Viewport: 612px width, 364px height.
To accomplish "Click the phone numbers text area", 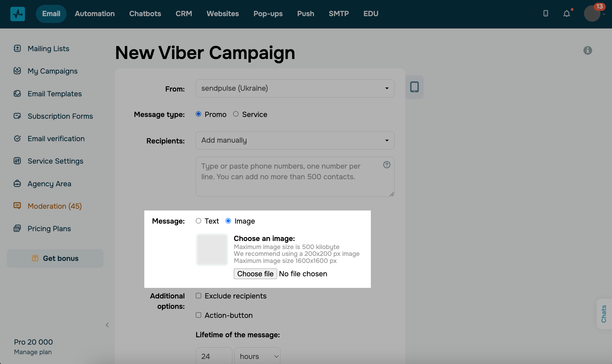I will 295,177.
